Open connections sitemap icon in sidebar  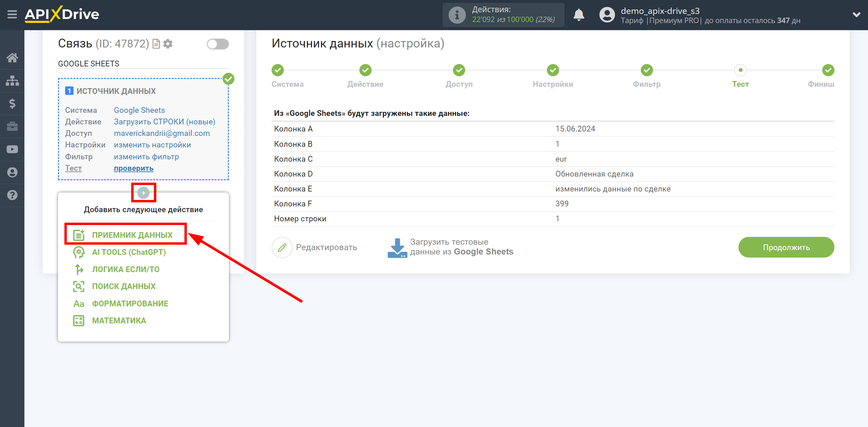(x=12, y=81)
